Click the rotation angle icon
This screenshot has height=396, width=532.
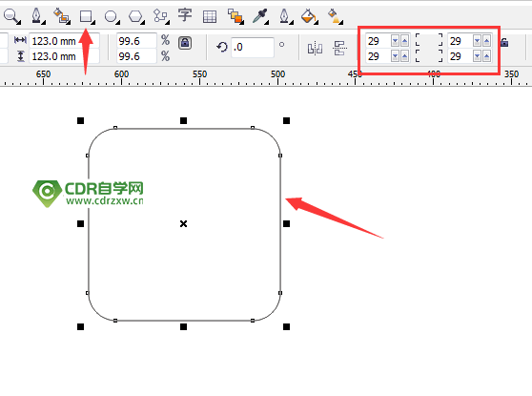coord(222,47)
